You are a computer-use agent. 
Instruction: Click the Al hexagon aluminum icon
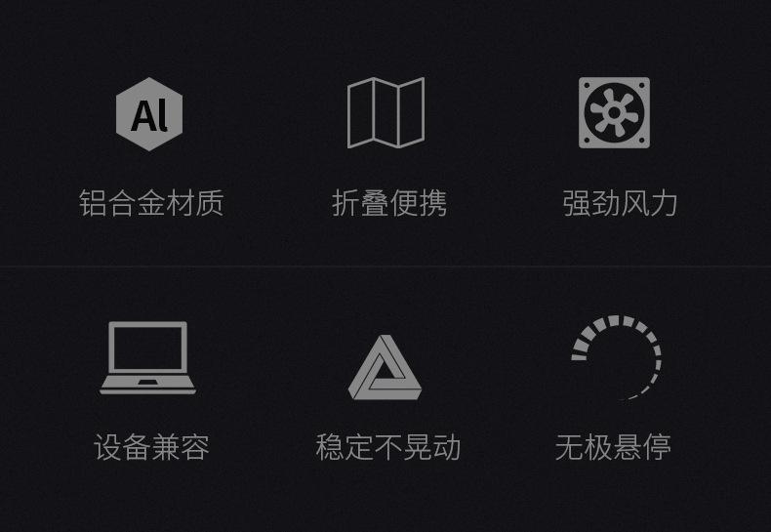coord(149,114)
